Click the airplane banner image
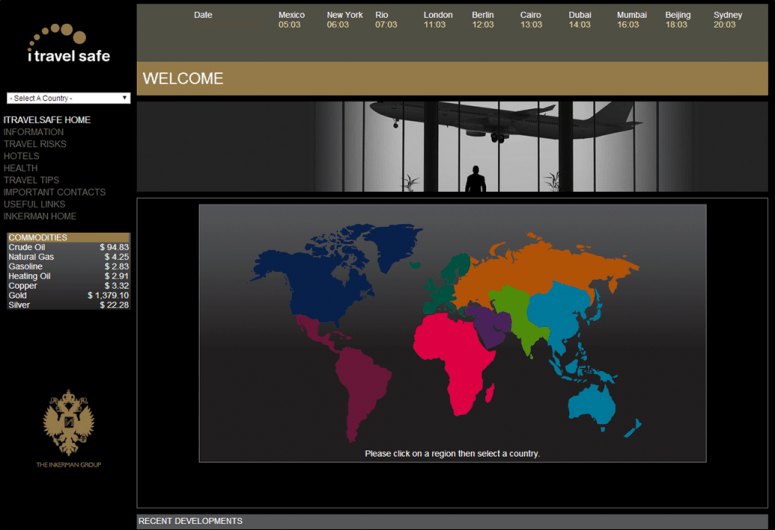The height and width of the screenshot is (530, 775). [452, 146]
